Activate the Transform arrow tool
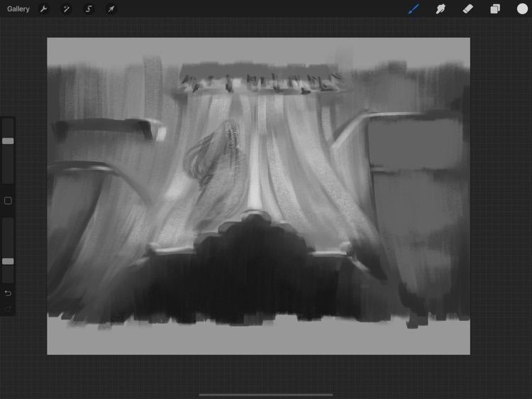This screenshot has height=399, width=532. click(111, 9)
